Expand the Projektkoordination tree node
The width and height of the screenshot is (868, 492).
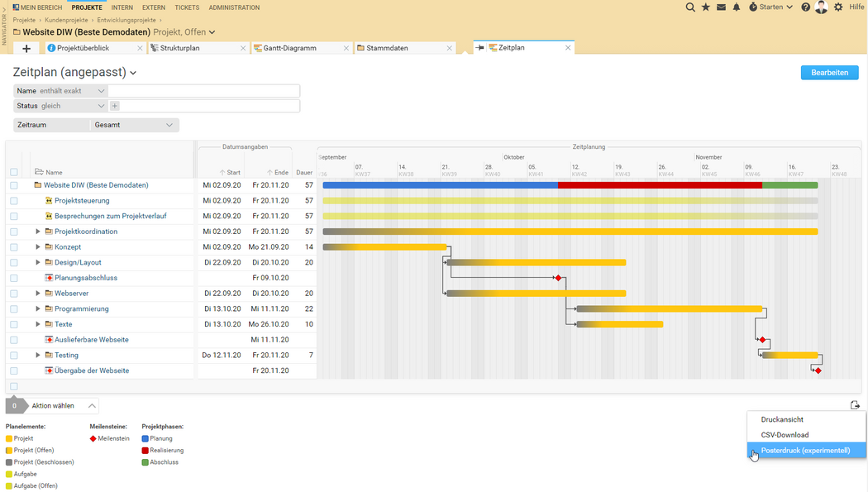[x=38, y=232]
